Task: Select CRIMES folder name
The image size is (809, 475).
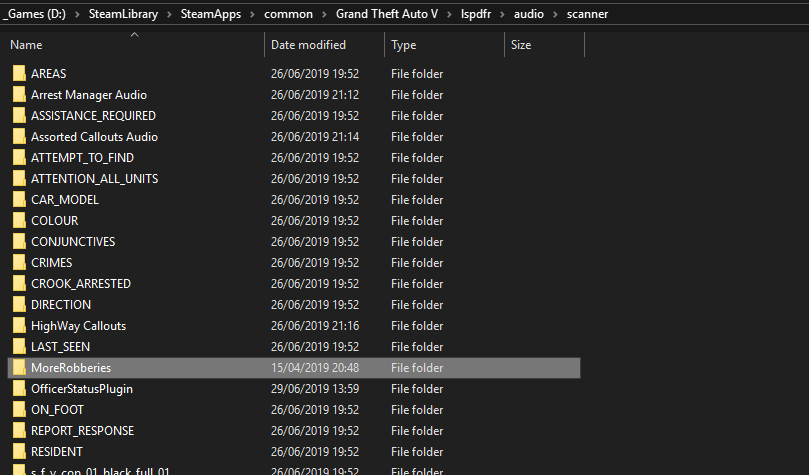Action: (x=52, y=263)
